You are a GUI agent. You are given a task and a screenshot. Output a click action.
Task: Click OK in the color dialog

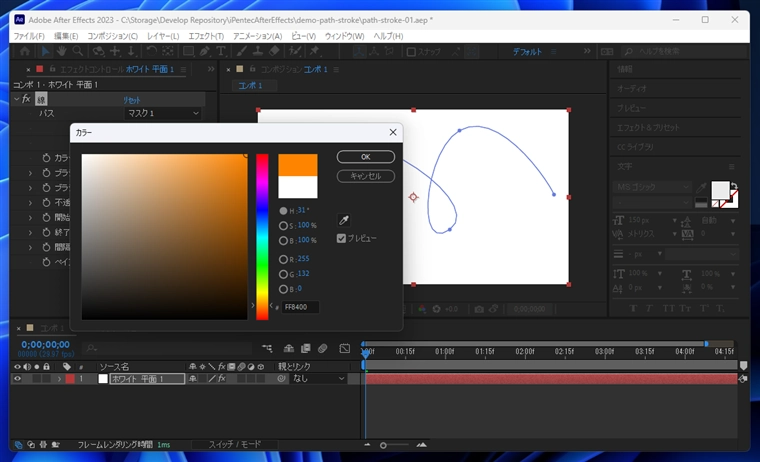coord(365,157)
